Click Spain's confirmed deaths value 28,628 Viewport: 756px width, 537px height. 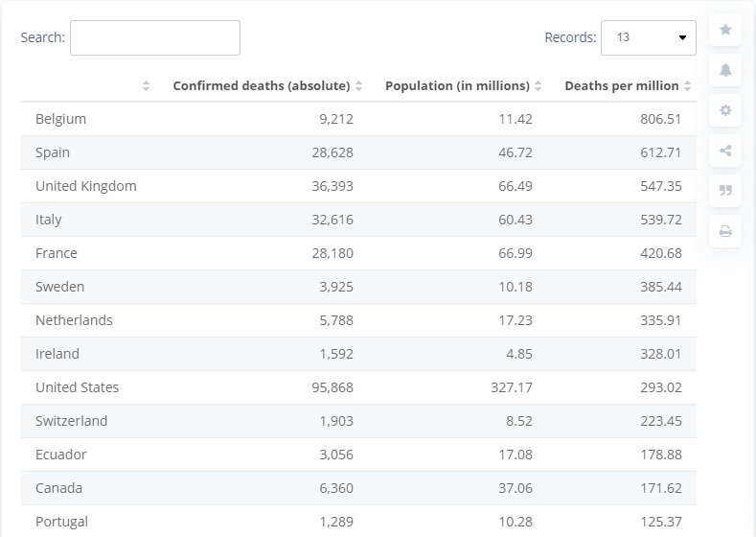[x=332, y=152]
